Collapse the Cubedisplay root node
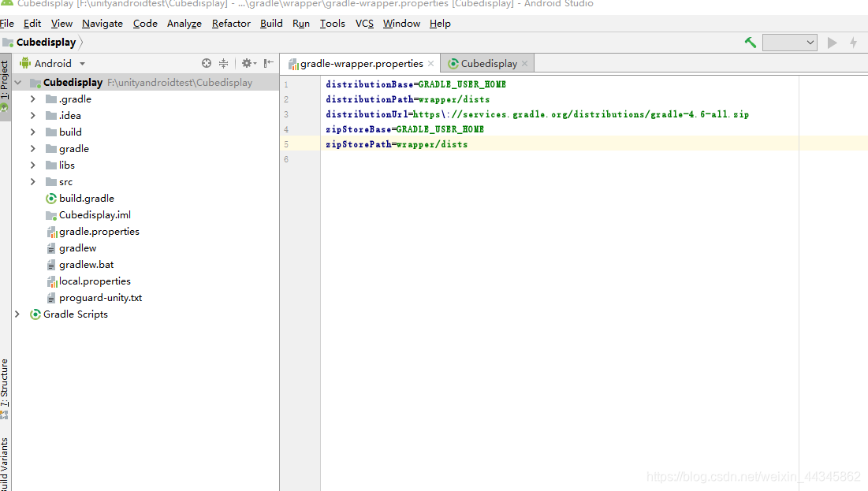 [x=17, y=83]
